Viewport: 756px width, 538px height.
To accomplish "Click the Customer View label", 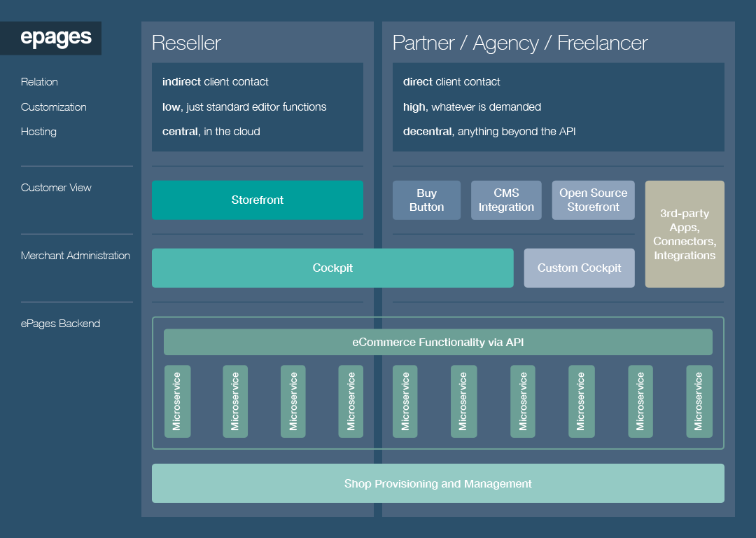I will [x=56, y=188].
